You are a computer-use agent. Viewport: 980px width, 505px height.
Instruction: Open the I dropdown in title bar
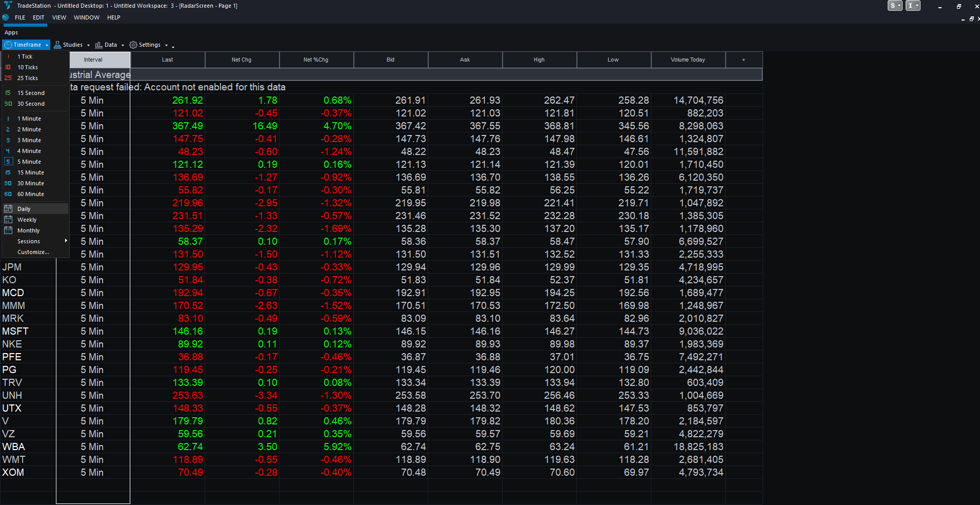913,6
